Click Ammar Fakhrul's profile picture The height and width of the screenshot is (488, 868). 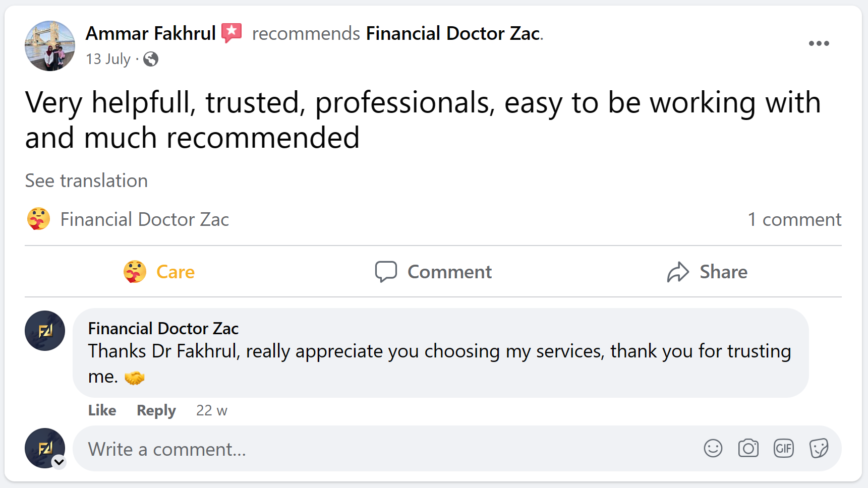[50, 46]
